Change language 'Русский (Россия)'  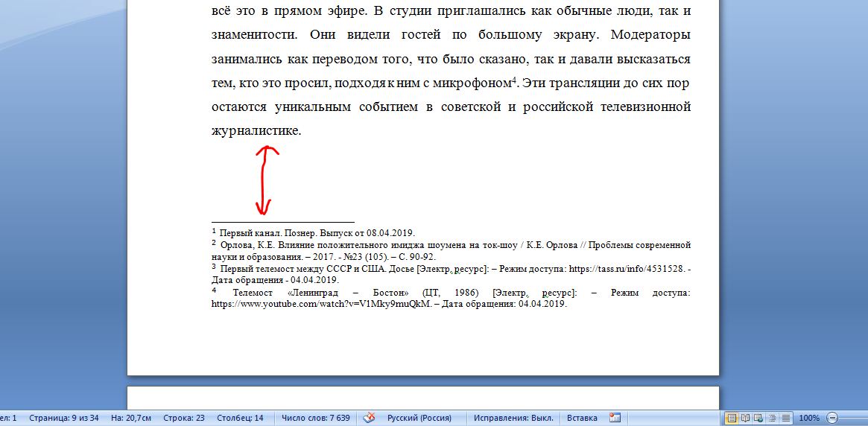(x=419, y=418)
